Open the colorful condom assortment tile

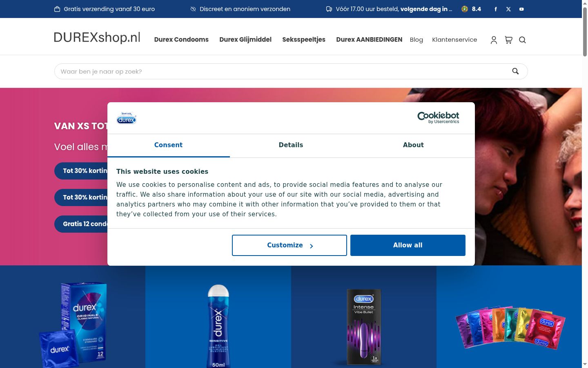[509, 317]
